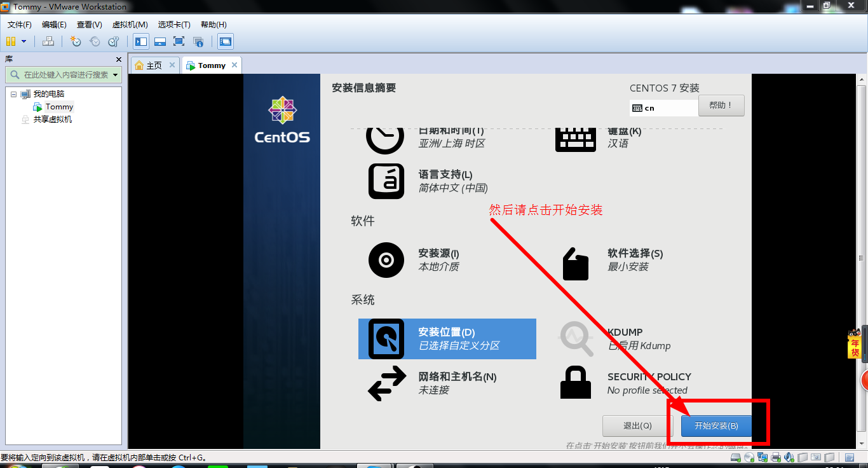Close the 库 library panel
Viewport: 868px width, 468px height.
tap(119, 59)
